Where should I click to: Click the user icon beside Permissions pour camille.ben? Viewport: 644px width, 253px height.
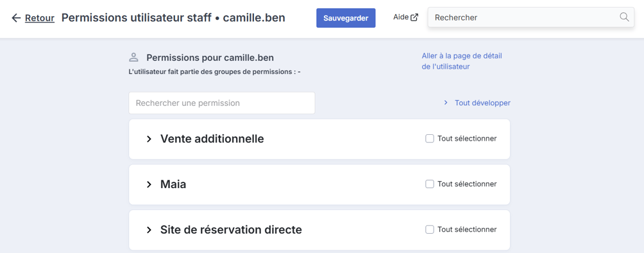pyautogui.click(x=133, y=57)
